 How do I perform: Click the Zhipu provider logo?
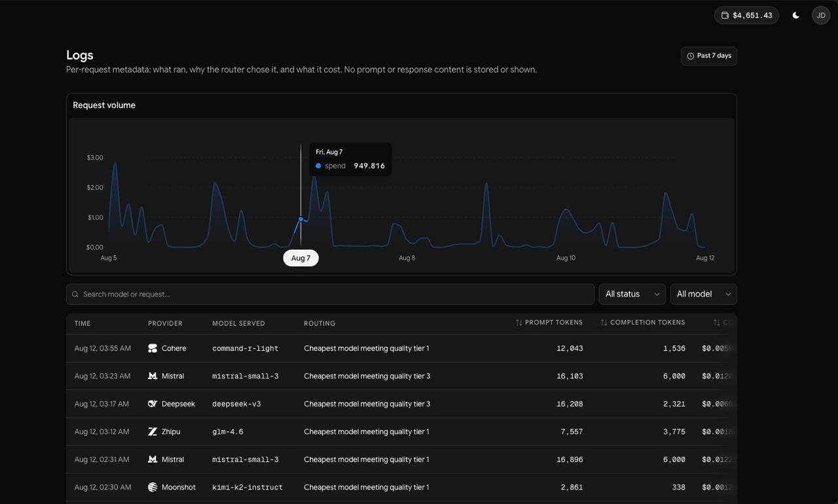pos(153,431)
